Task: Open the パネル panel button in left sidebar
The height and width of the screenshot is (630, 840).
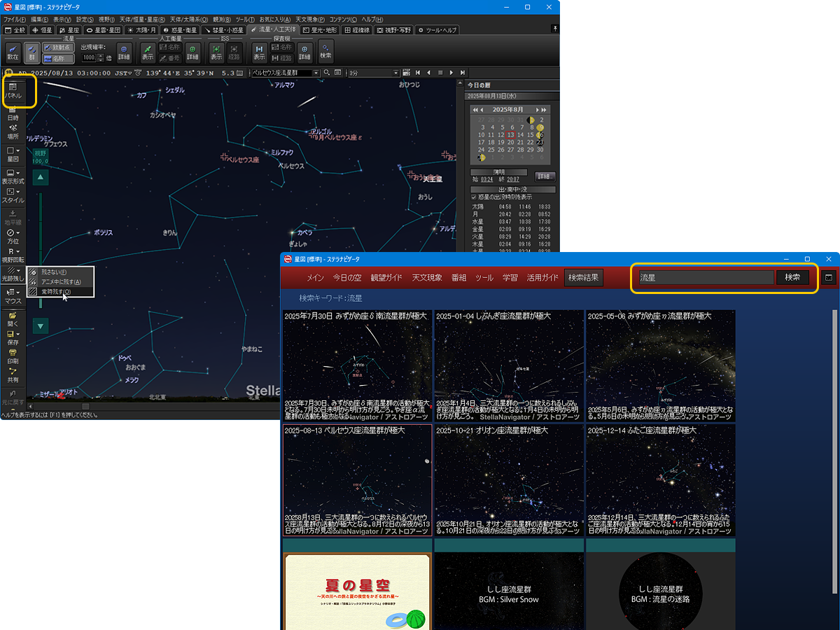Action: 13,90
